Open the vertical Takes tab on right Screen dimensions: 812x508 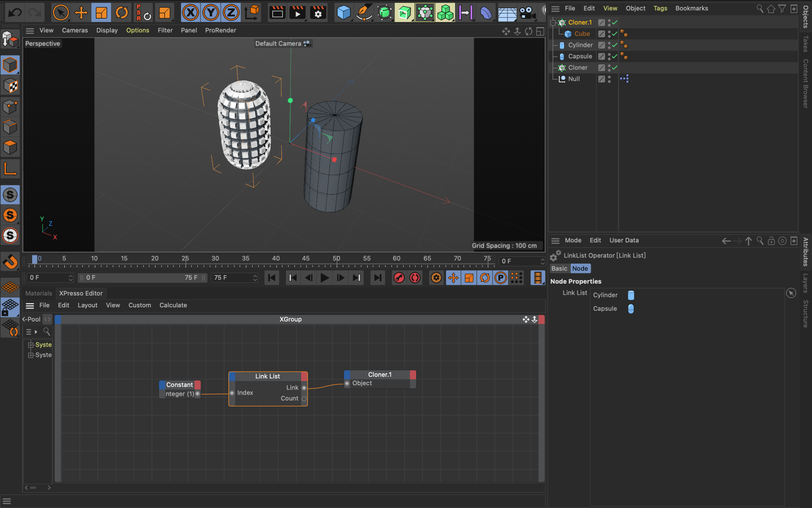(805, 44)
